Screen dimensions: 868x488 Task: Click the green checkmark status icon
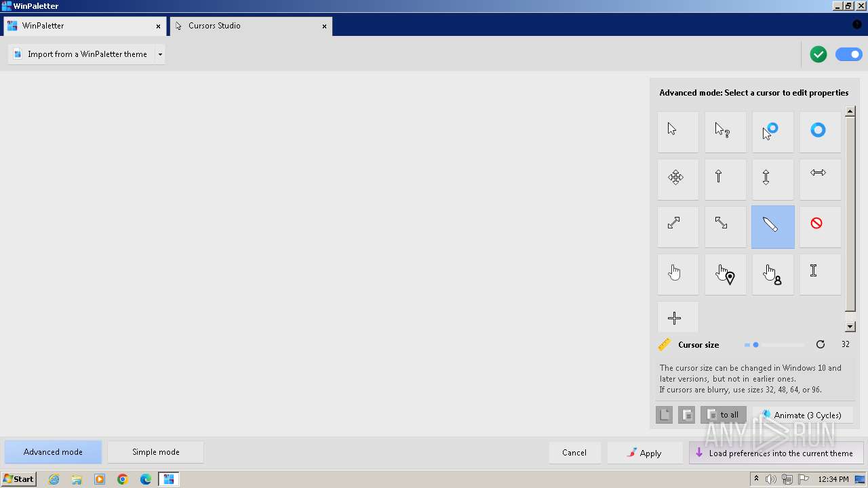818,54
